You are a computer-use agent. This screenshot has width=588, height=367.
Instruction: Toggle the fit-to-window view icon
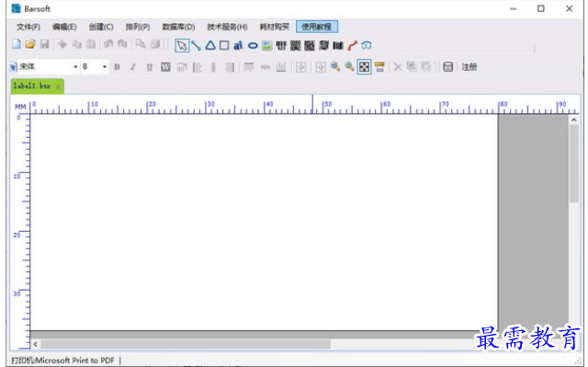tap(364, 67)
